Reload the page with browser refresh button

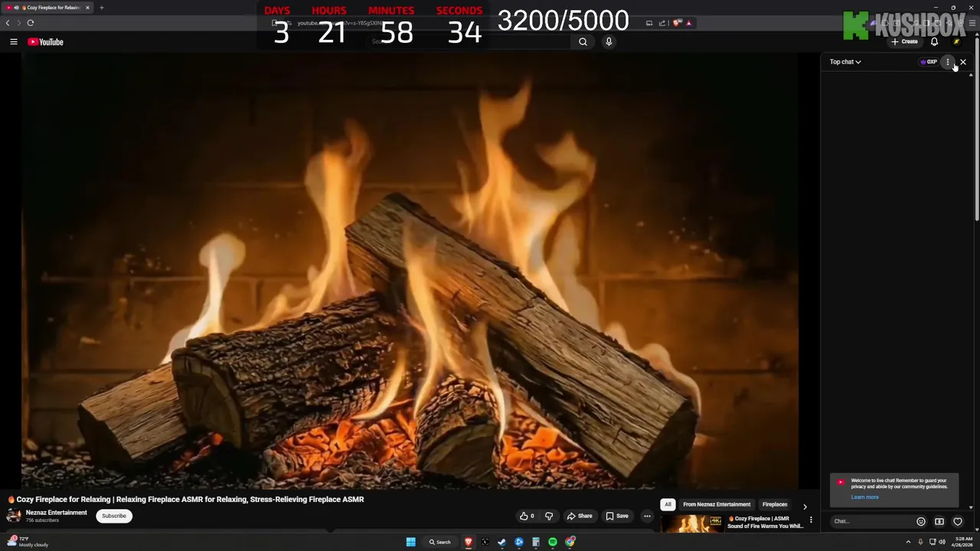(x=31, y=23)
